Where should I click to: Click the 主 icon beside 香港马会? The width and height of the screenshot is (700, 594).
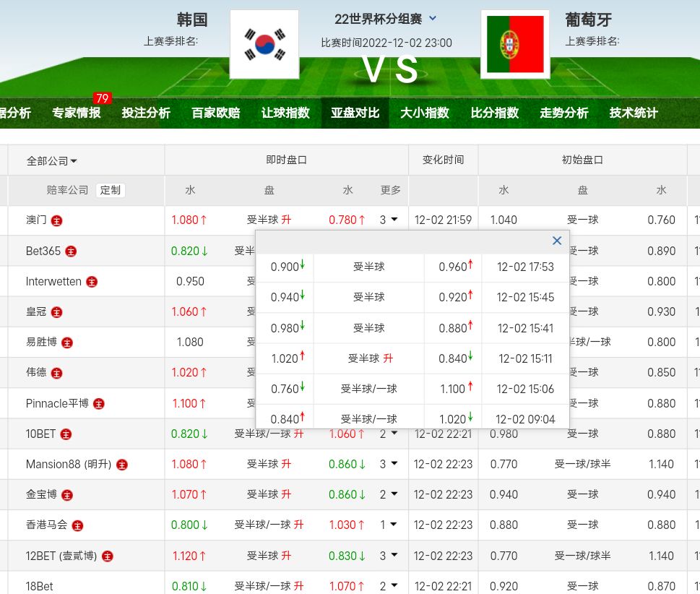click(x=77, y=526)
